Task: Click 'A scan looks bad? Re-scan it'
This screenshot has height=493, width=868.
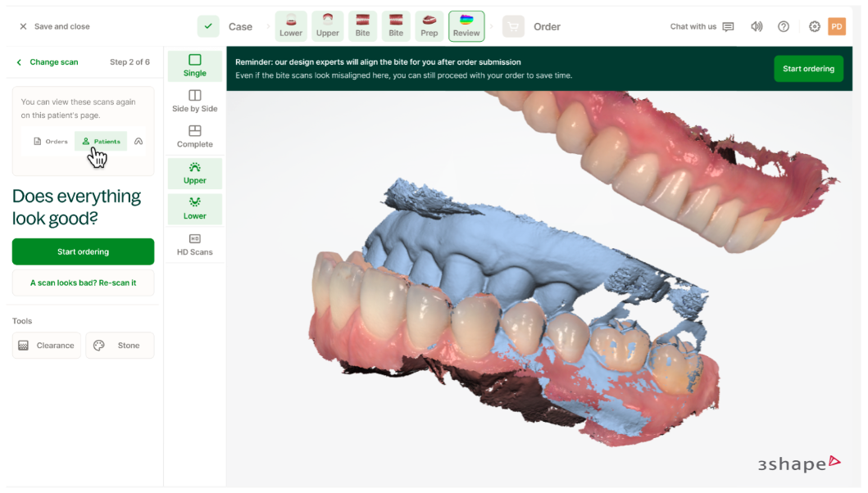Action: 83,283
